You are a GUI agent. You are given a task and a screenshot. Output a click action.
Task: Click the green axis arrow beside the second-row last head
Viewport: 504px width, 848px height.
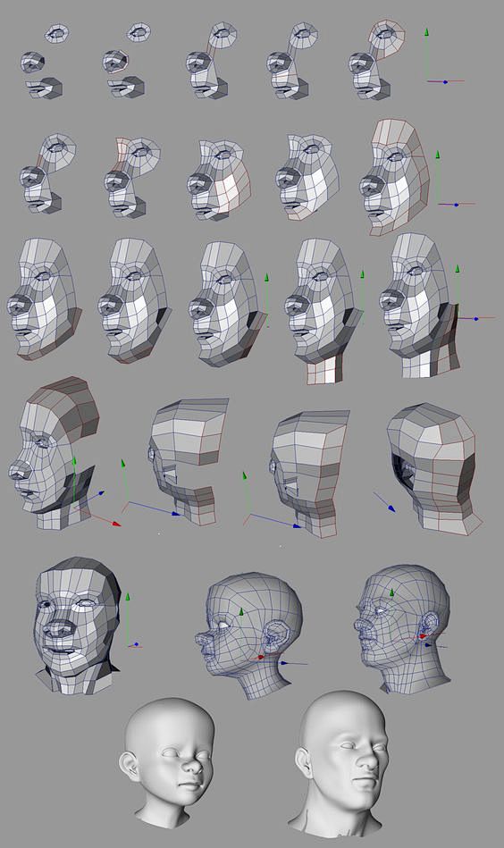[438, 154]
